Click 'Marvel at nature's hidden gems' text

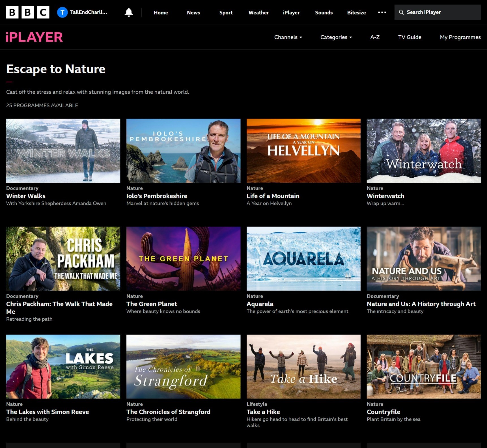163,203
